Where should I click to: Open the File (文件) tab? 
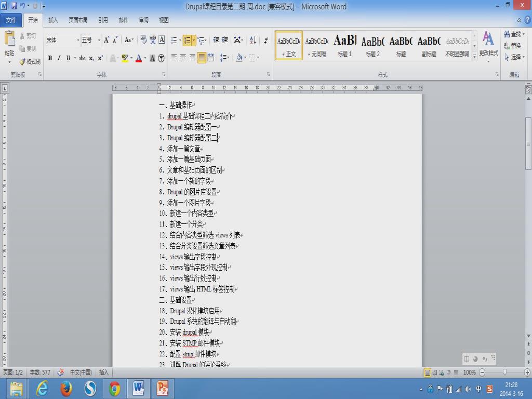point(11,20)
